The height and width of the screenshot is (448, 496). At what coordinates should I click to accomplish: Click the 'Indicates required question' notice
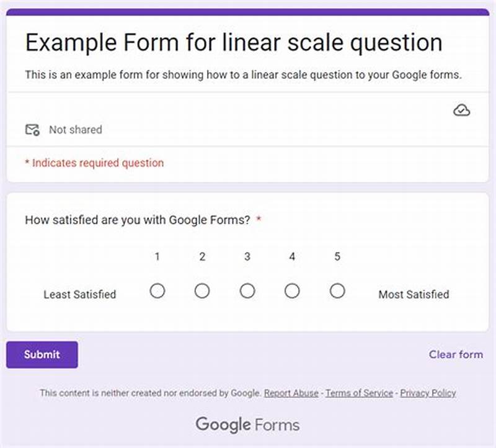(x=94, y=163)
